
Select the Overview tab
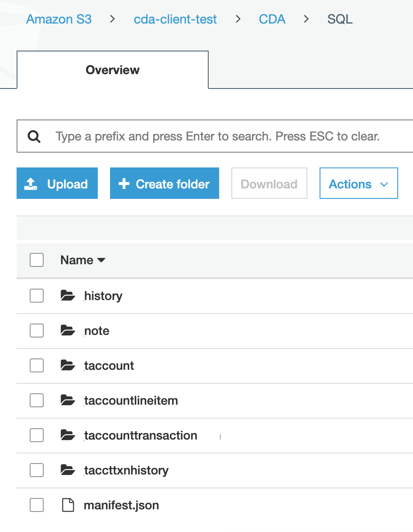click(113, 70)
